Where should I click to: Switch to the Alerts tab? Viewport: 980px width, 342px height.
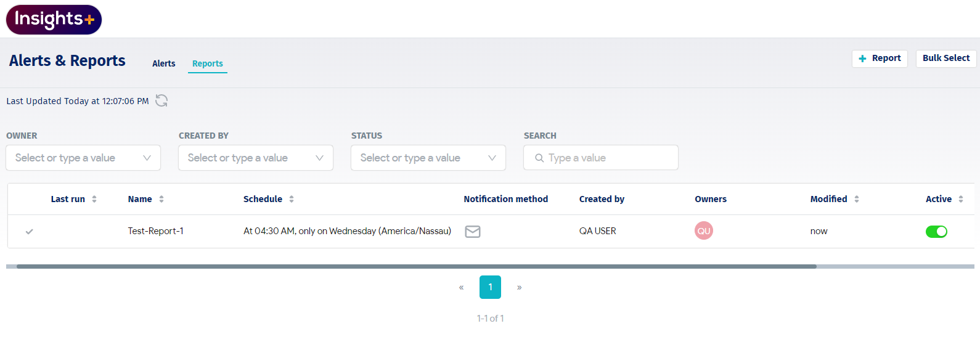point(164,63)
